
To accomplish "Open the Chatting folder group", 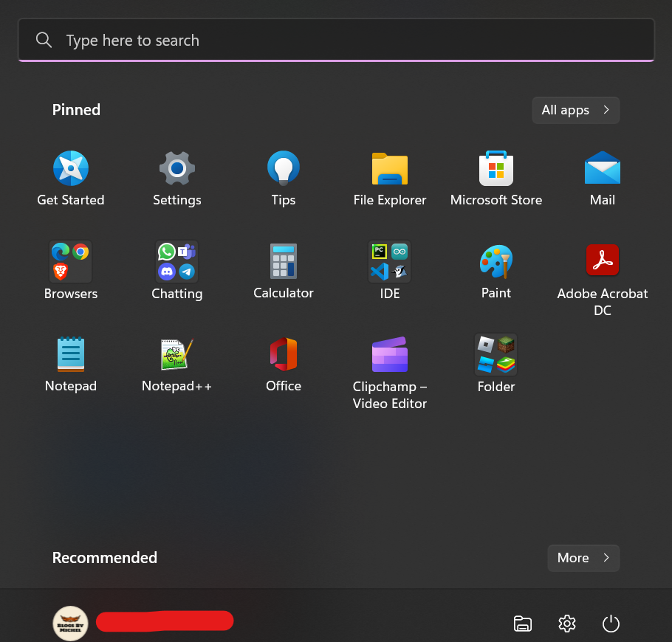I will click(177, 262).
